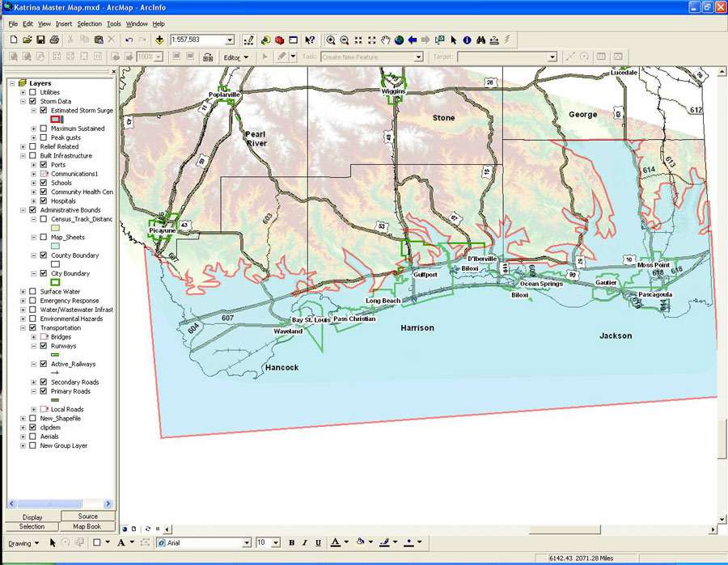This screenshot has height=565, width=728.
Task: Open the map scale dropdown
Action: pyautogui.click(x=230, y=40)
